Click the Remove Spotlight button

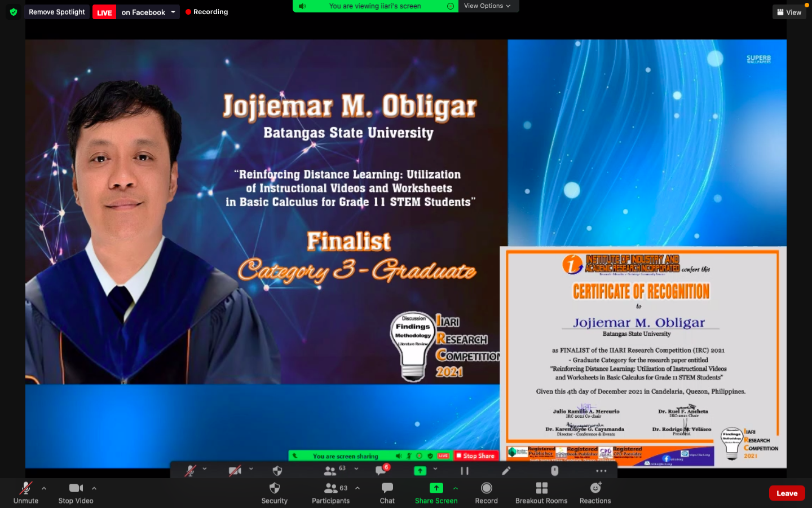pos(57,12)
